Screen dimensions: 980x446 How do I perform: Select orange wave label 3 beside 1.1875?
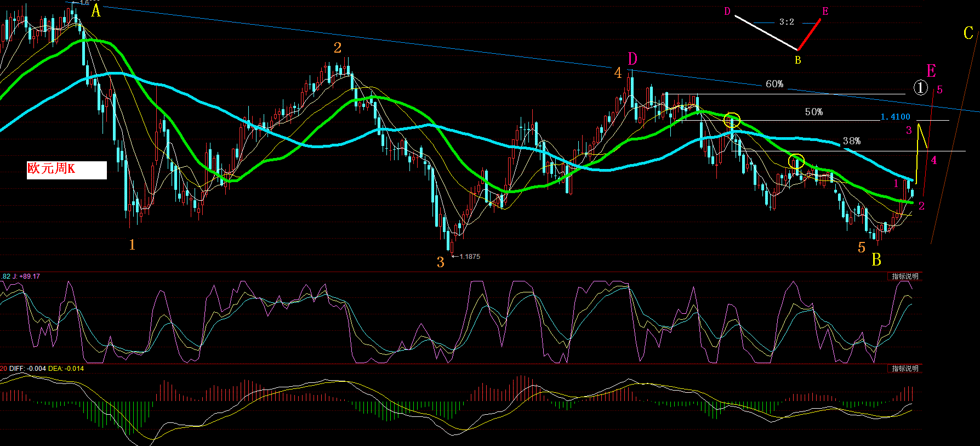click(x=441, y=262)
